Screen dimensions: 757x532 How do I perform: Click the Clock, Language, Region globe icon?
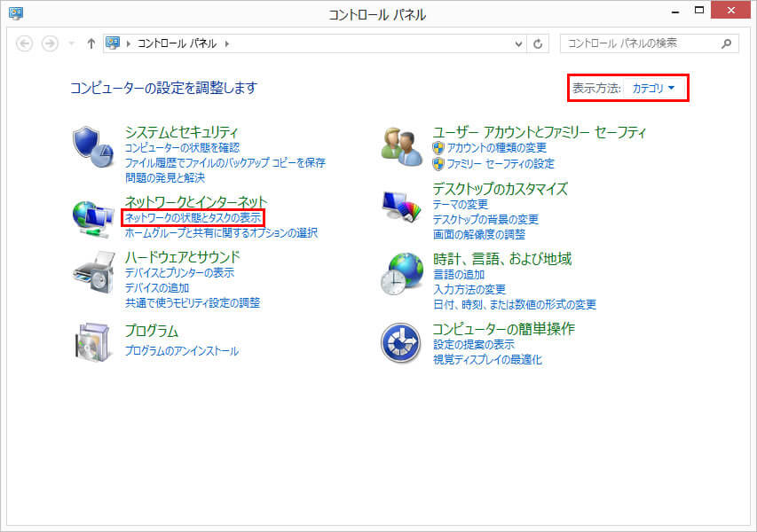(402, 273)
